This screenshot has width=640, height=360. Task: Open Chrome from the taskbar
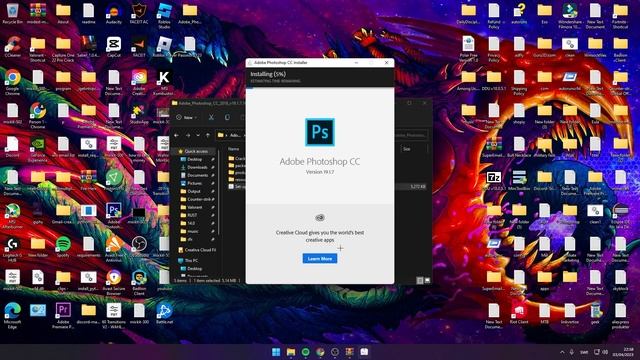point(320,352)
